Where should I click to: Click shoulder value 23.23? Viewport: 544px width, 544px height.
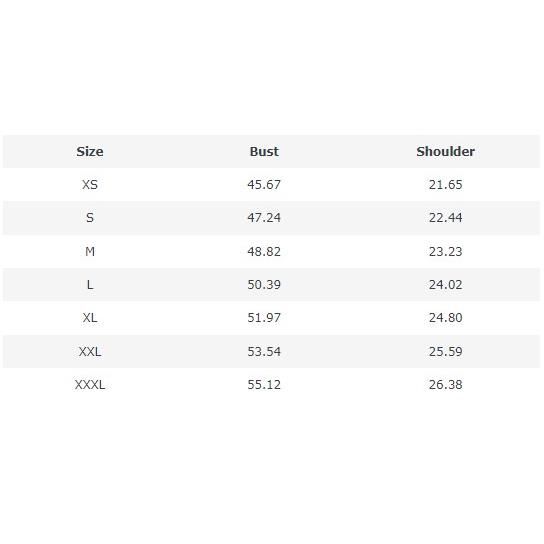[445, 251]
